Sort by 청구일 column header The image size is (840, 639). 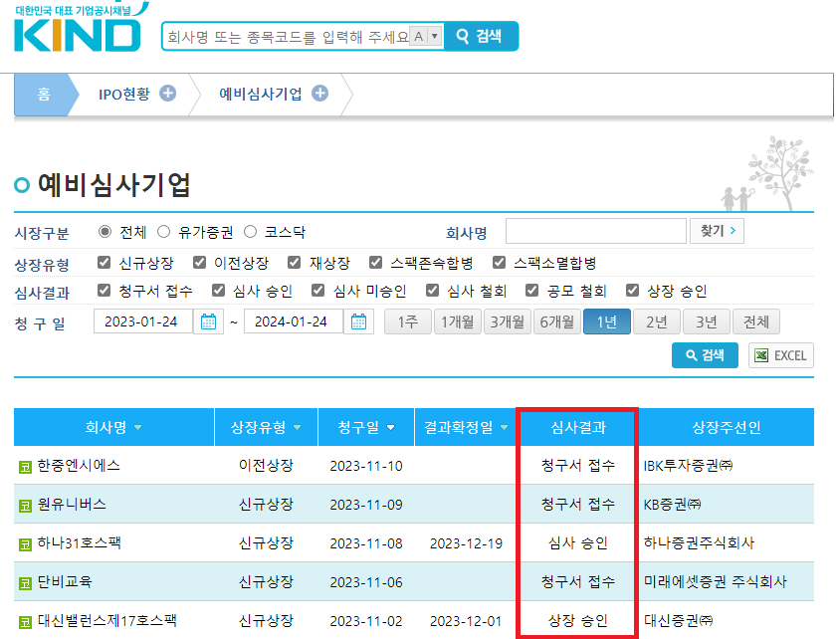click(366, 427)
